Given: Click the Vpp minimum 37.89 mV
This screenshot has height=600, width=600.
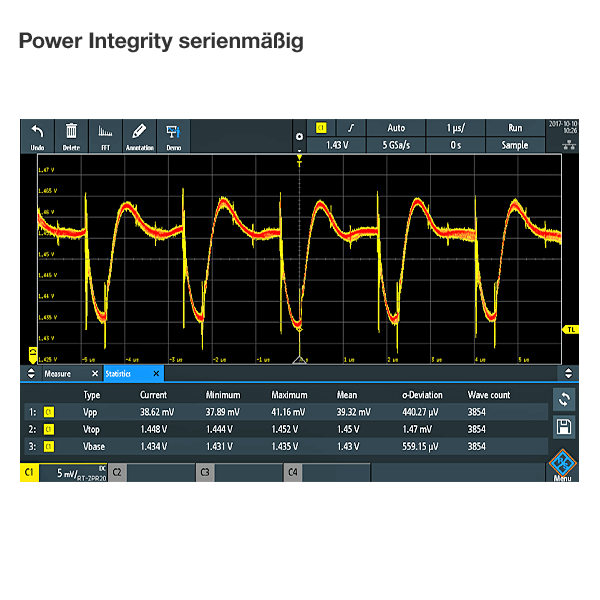Looking at the screenshot, I should (x=223, y=412).
